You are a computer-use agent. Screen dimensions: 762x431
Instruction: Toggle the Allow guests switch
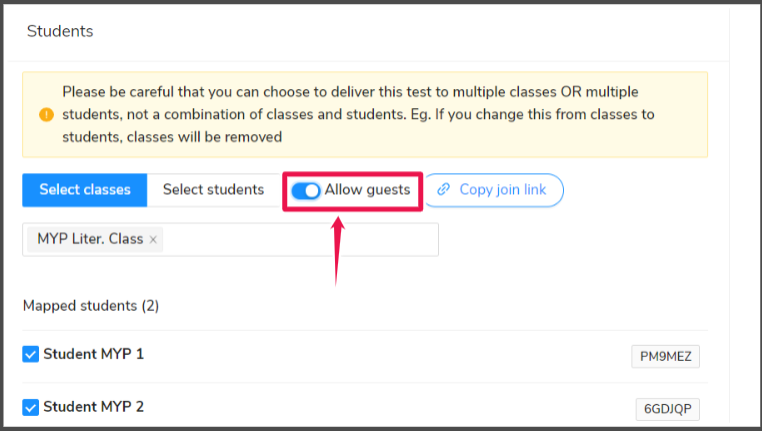tap(306, 190)
